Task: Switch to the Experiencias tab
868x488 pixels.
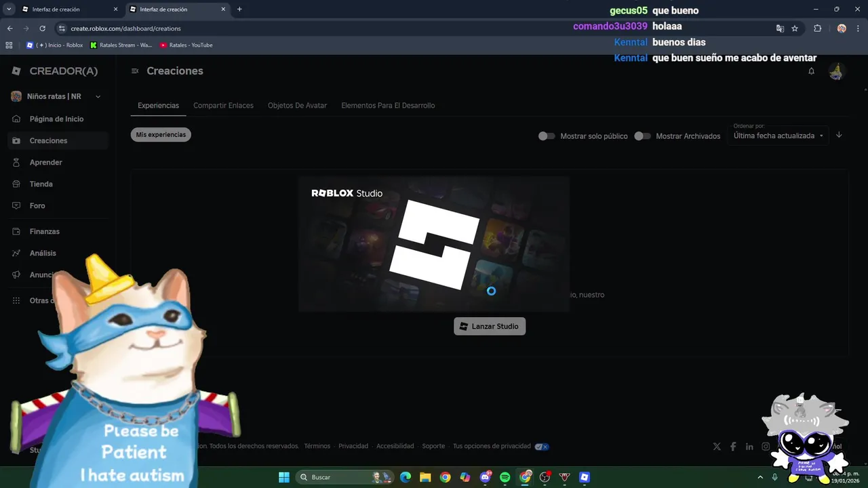Action: (158, 105)
